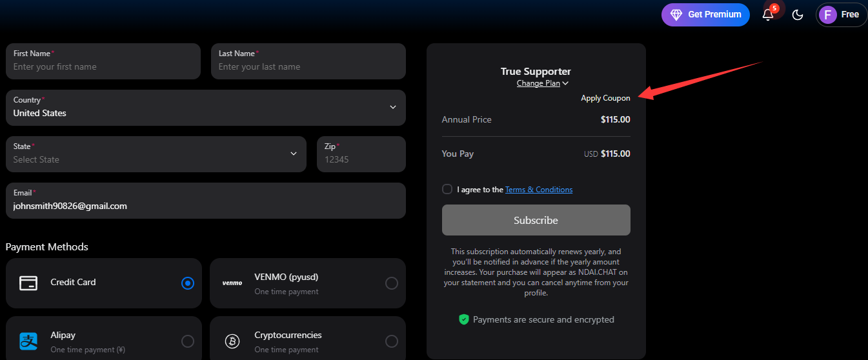Click the Credit Card icon
This screenshot has height=360, width=868.
28,283
